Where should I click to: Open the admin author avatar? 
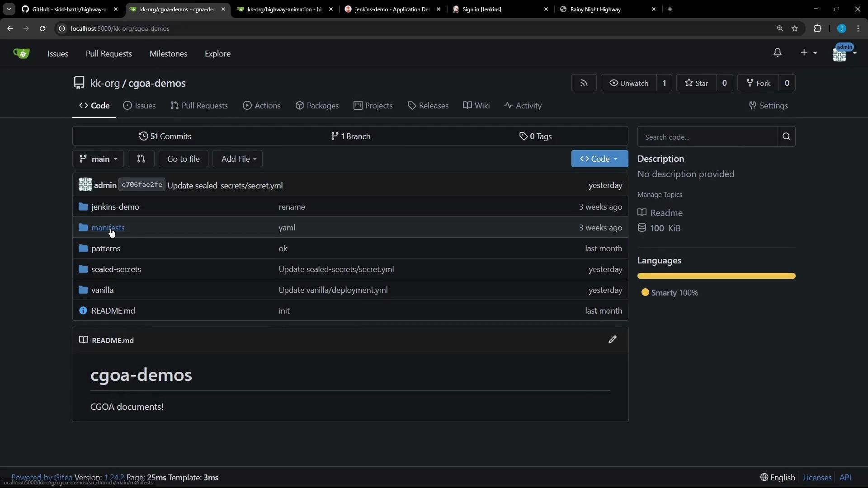(x=85, y=185)
